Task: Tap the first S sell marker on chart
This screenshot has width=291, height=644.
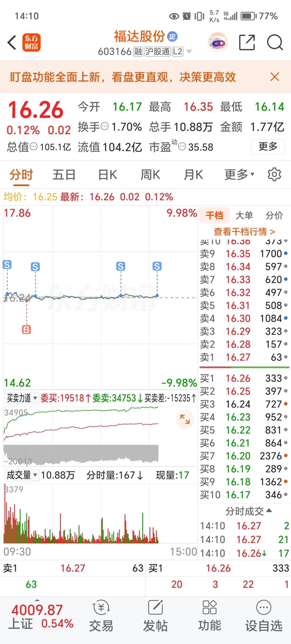Action: (x=7, y=265)
